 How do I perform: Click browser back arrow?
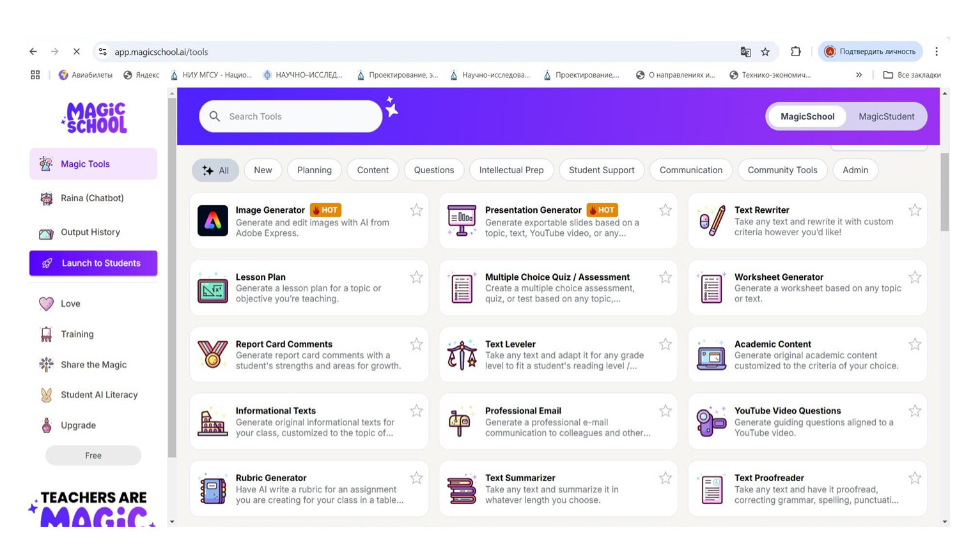click(x=33, y=52)
